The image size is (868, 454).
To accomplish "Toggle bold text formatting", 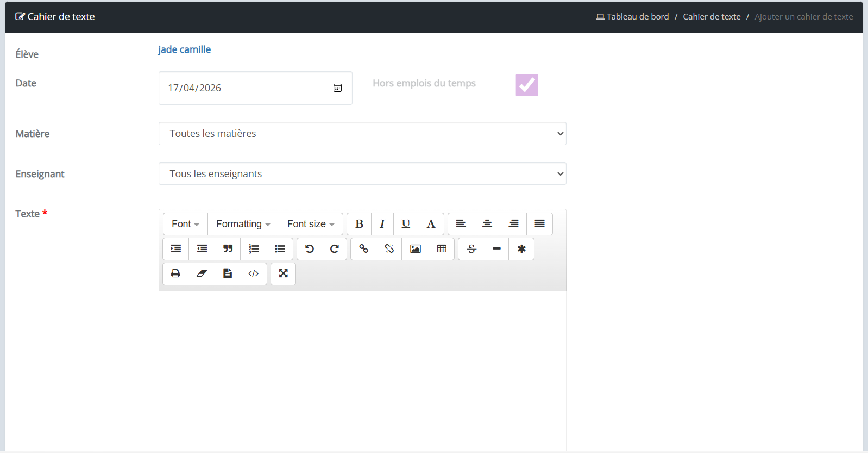I will (359, 224).
